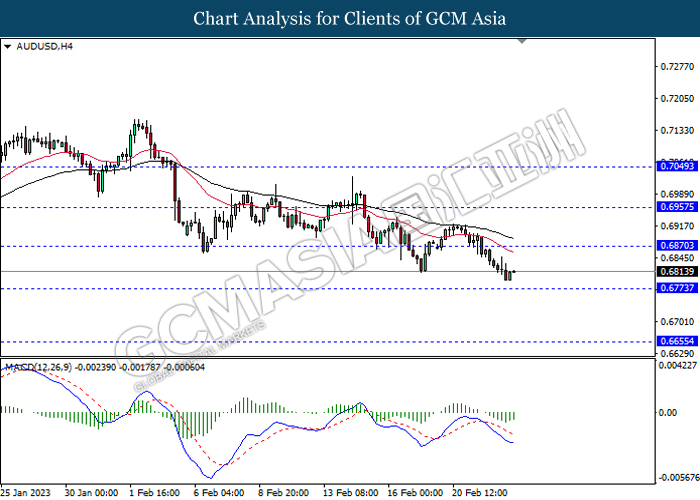This screenshot has height=500, width=700.
Task: Click the current price tag 0.68139
Action: [677, 271]
